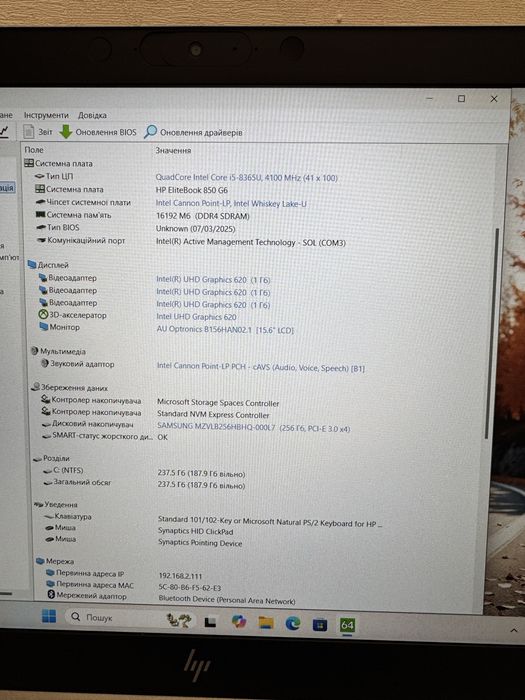
Task: Click the Дисковий накопичувач row icon
Action: pyautogui.click(x=46, y=424)
